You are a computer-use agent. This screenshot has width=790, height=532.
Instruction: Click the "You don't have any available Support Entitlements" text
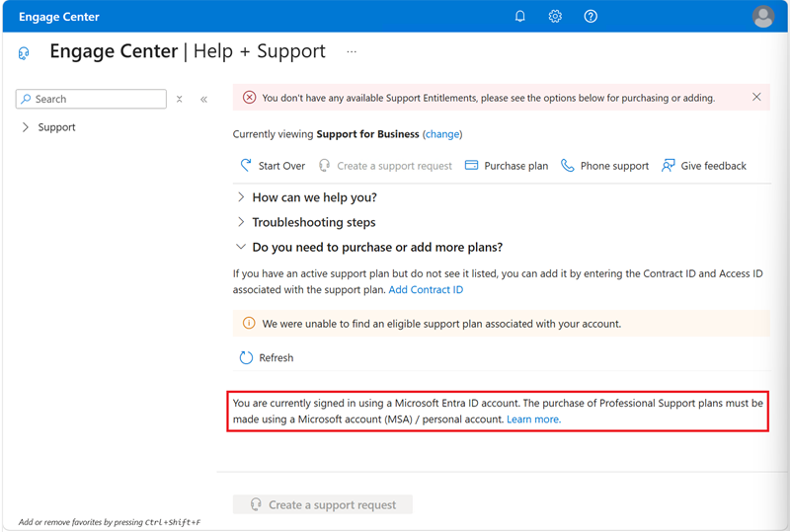coord(488,98)
